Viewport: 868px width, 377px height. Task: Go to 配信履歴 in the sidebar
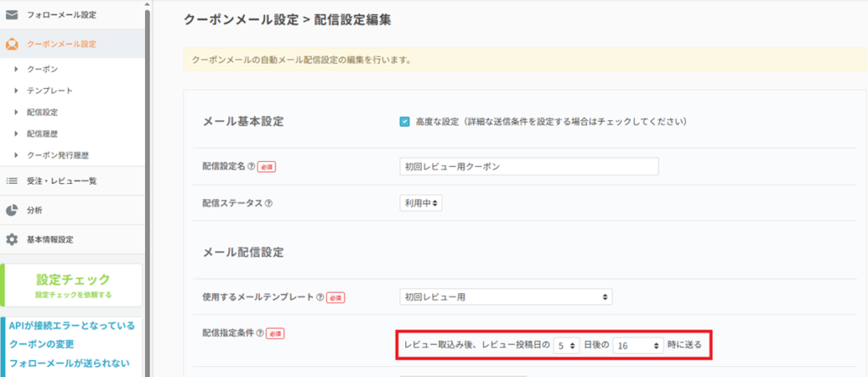click(42, 134)
